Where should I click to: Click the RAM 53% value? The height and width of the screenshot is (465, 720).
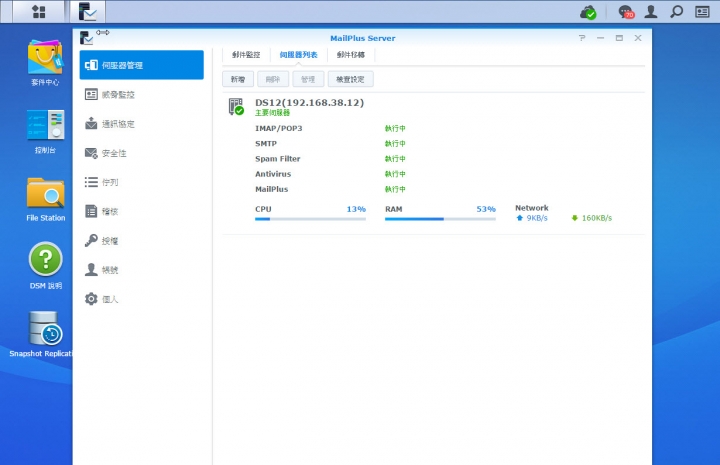pyautogui.click(x=486, y=209)
